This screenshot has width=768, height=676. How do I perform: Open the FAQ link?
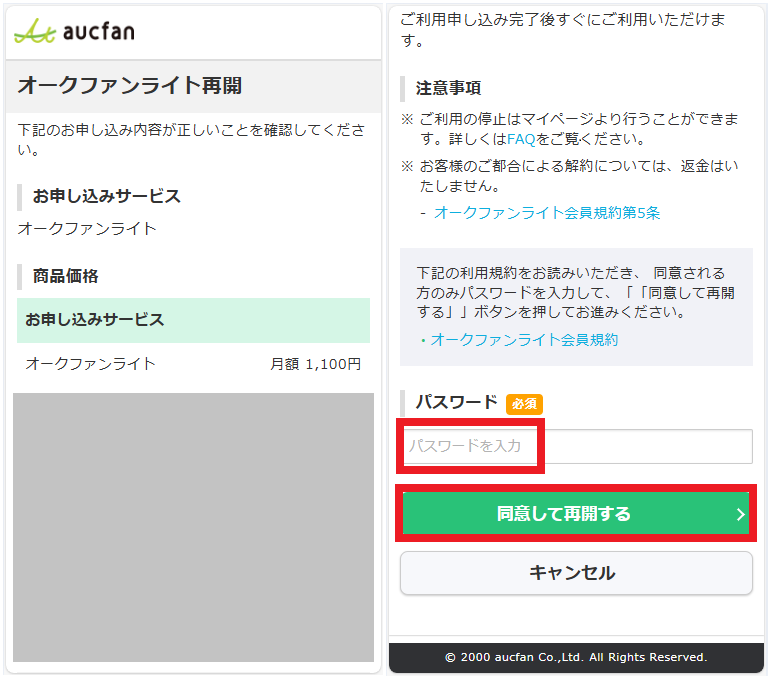521,139
